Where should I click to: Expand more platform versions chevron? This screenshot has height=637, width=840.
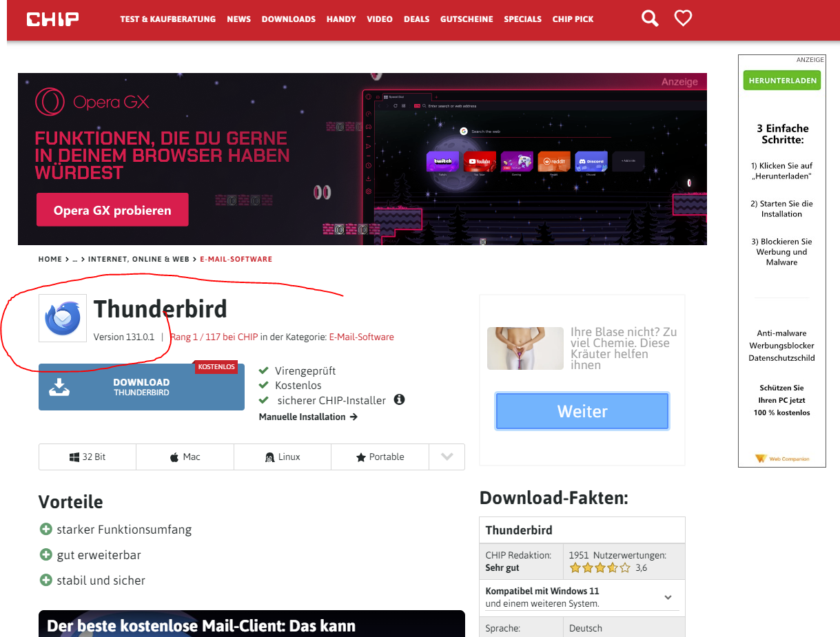pyautogui.click(x=447, y=457)
